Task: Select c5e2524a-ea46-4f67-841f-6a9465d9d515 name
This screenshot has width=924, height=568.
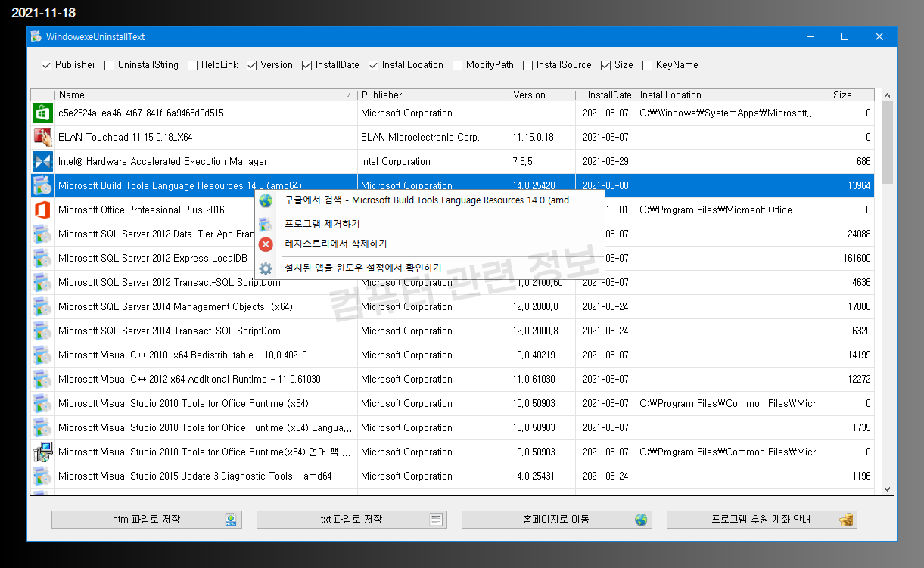Action: (141, 113)
